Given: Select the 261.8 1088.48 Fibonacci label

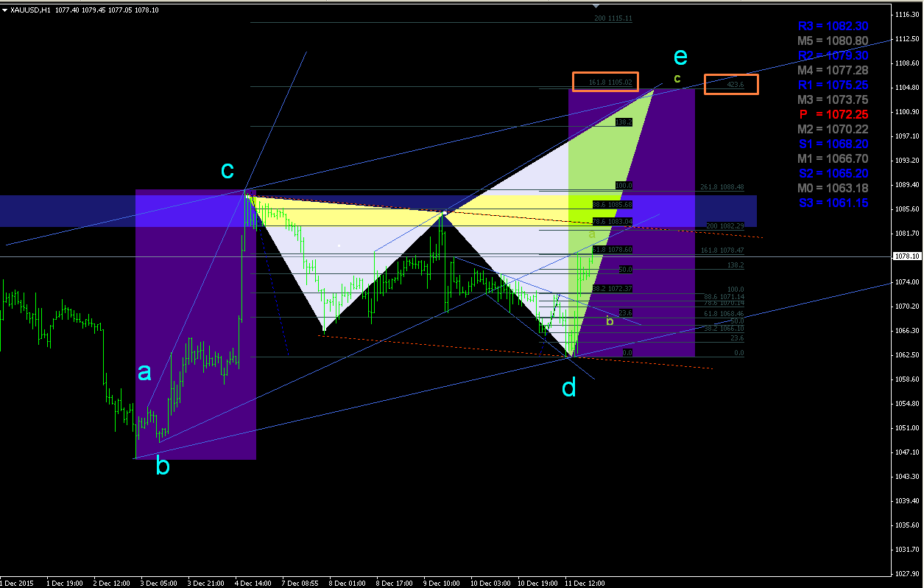Looking at the screenshot, I should pyautogui.click(x=722, y=187).
